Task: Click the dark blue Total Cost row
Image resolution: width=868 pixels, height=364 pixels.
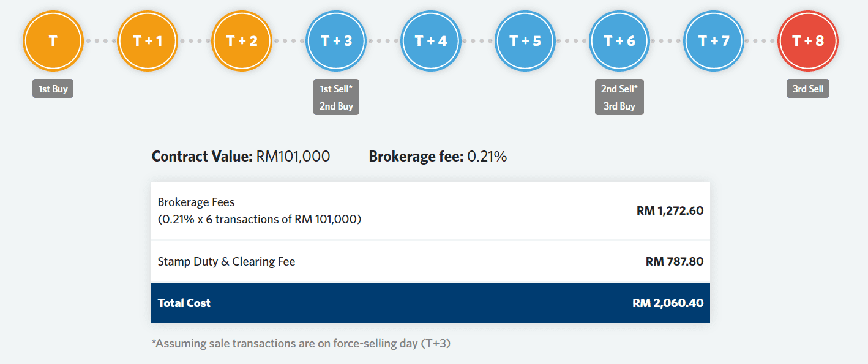Action: [430, 303]
